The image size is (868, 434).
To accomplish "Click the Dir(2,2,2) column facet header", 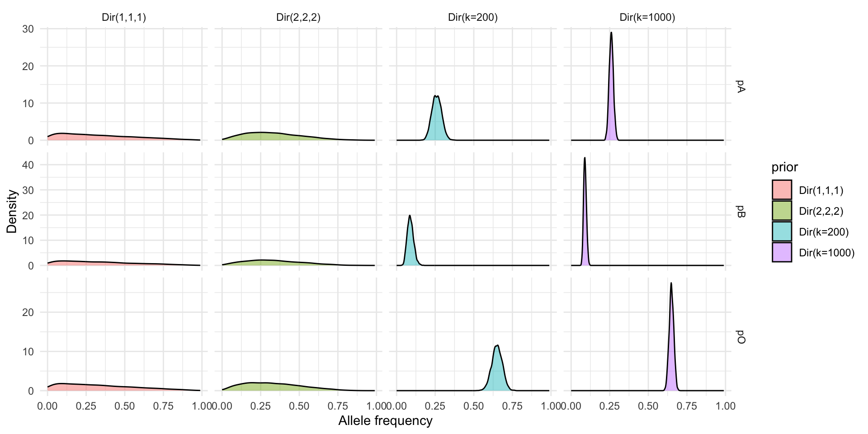I will point(298,18).
